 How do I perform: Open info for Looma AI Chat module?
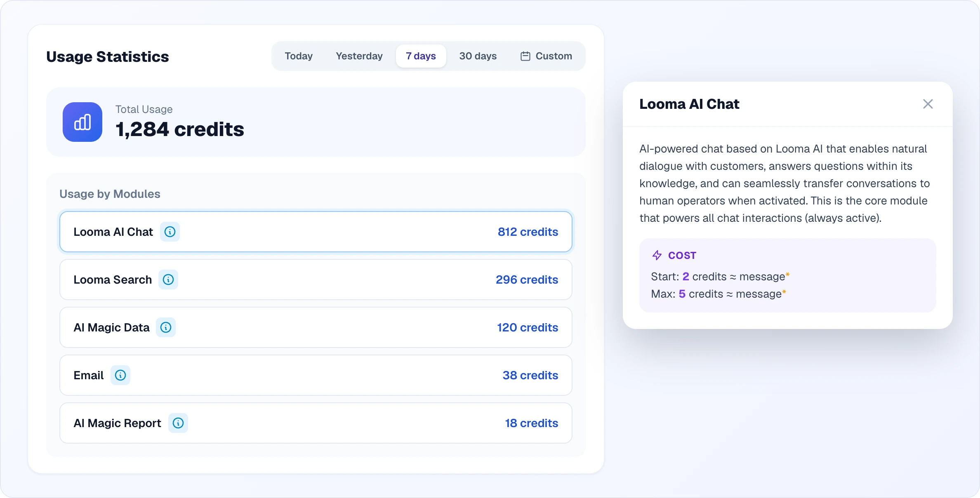tap(170, 232)
